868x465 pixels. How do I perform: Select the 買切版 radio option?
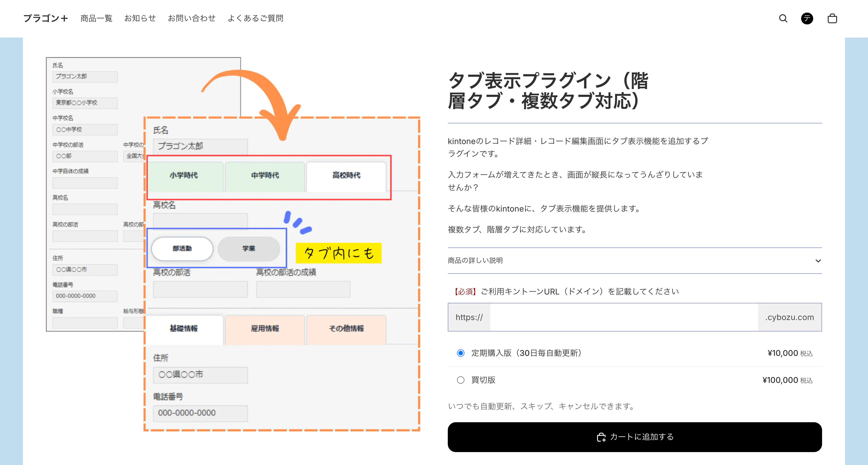click(460, 380)
